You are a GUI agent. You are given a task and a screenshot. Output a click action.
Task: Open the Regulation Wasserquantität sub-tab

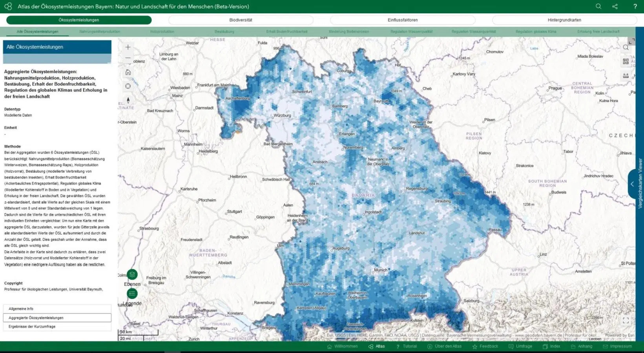[x=474, y=31]
